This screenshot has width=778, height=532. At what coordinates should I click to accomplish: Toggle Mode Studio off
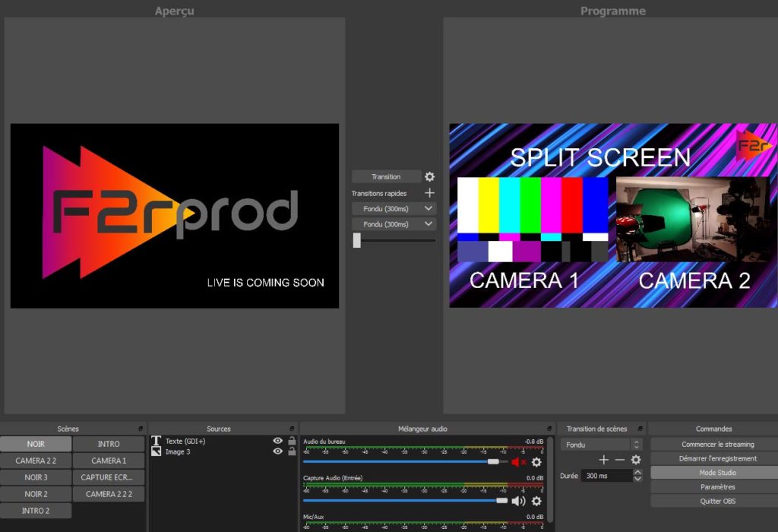click(x=717, y=473)
